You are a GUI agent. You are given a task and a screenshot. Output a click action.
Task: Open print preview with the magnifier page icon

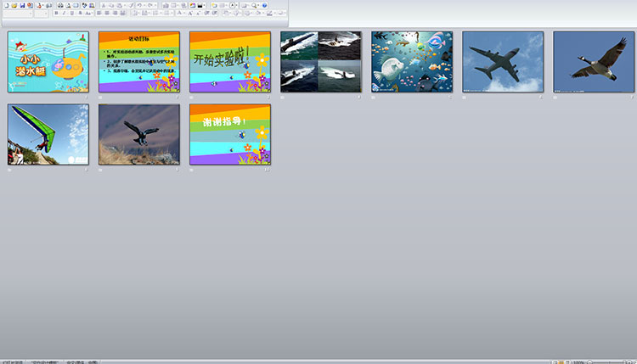click(68, 5)
